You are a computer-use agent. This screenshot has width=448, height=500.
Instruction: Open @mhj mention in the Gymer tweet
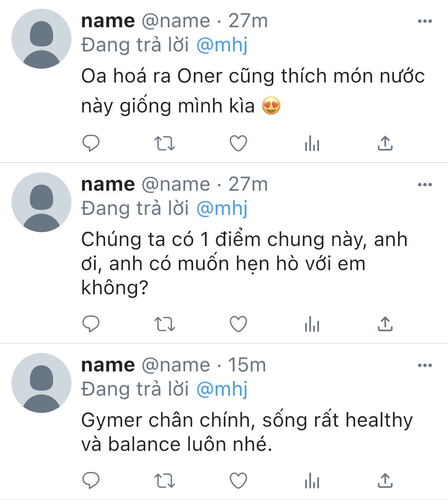point(222,389)
